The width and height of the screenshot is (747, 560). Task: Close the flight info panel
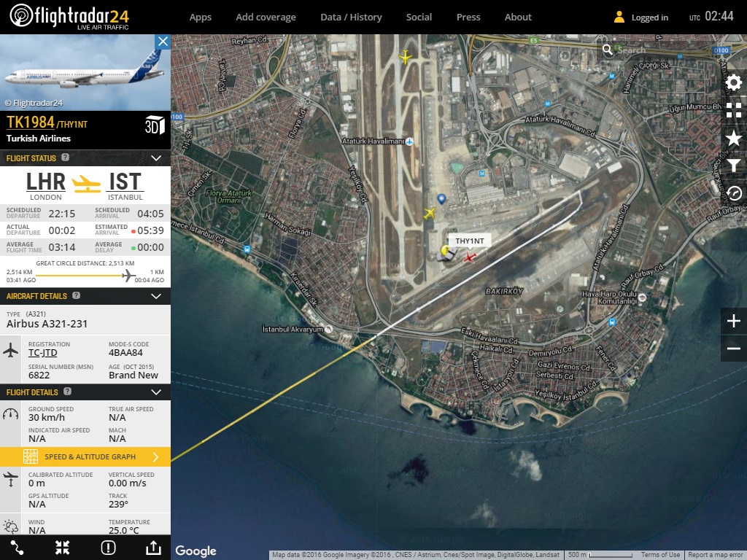[163, 42]
